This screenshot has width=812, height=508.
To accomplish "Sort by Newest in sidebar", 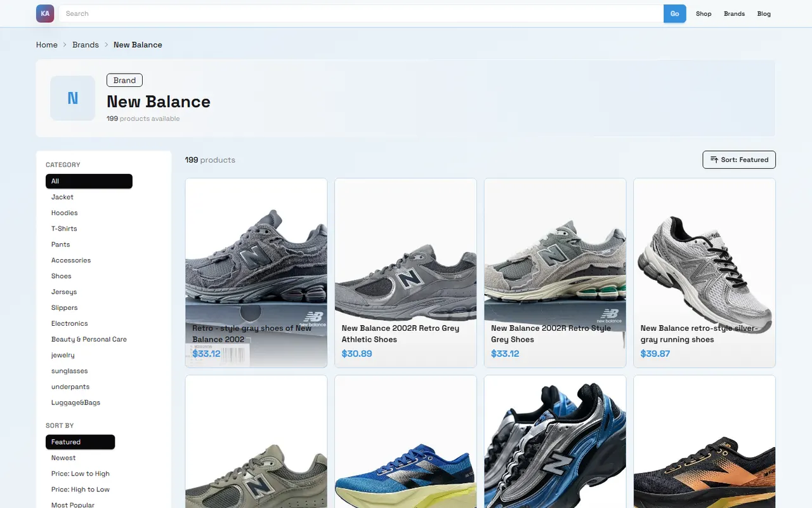I will pos(63,458).
